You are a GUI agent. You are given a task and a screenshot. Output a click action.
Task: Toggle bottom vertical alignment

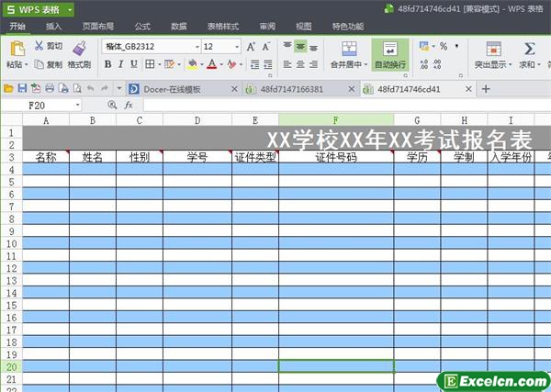(313, 47)
